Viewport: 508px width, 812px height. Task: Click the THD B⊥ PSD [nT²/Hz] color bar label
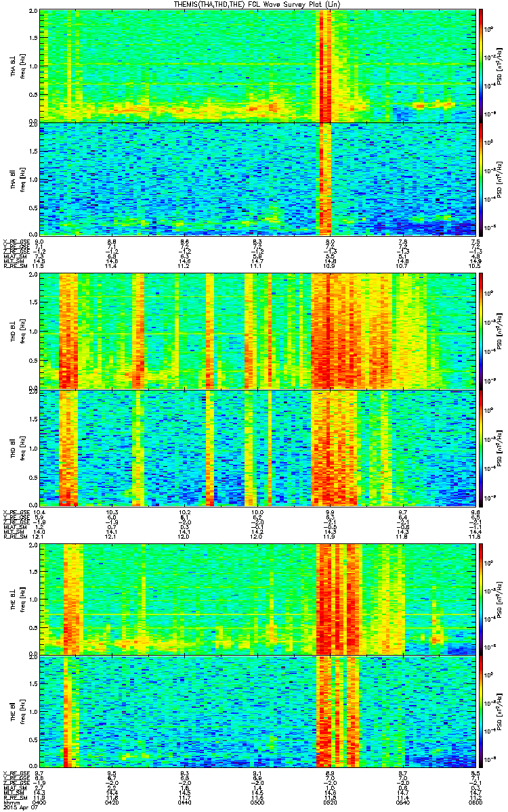[x=500, y=332]
